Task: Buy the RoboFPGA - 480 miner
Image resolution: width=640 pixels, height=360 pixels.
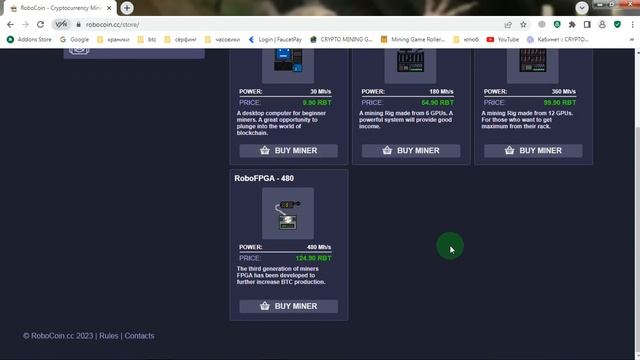Action: tap(289, 306)
